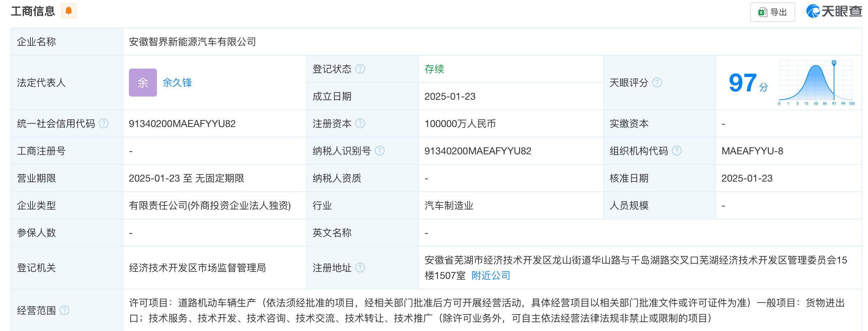Click industry value 汽车制造业
Viewport: 868px width, 331px height.
pyautogui.click(x=449, y=206)
